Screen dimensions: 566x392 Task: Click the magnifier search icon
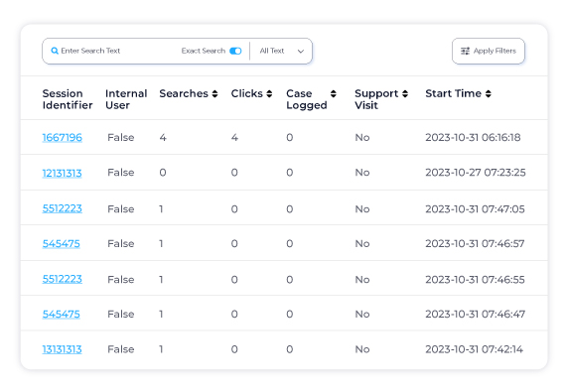55,51
